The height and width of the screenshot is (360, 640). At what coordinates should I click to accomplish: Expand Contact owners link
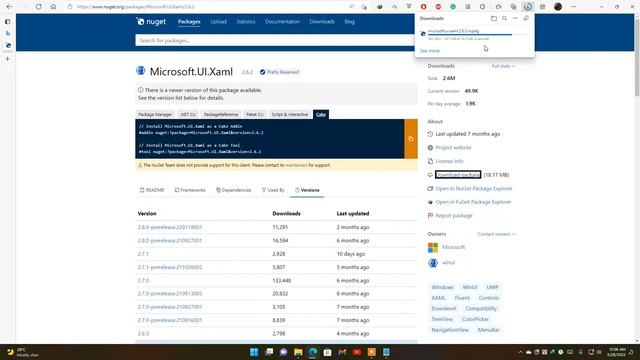coord(496,234)
